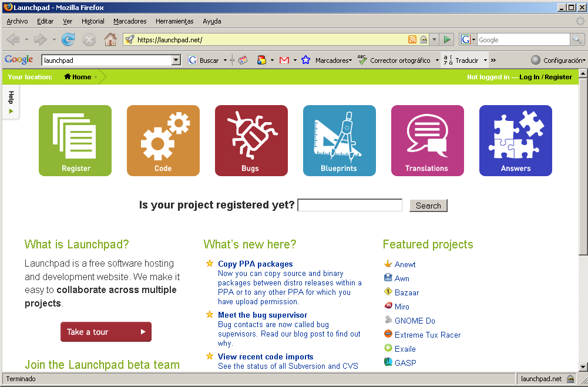Open the GASP featured project
588x387 pixels.
point(405,362)
